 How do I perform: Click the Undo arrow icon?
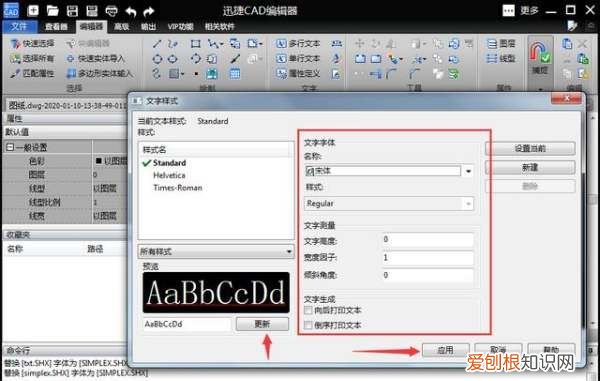[131, 11]
